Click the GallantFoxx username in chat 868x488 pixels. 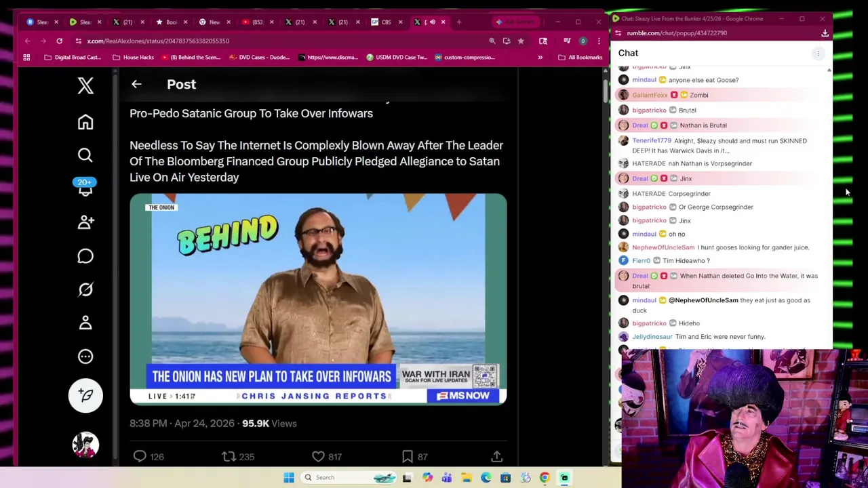coord(650,95)
